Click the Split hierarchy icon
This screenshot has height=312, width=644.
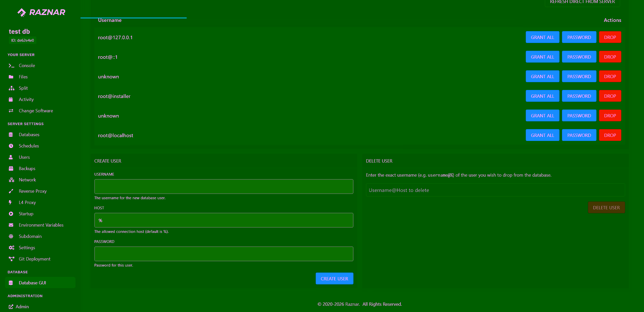click(x=11, y=88)
